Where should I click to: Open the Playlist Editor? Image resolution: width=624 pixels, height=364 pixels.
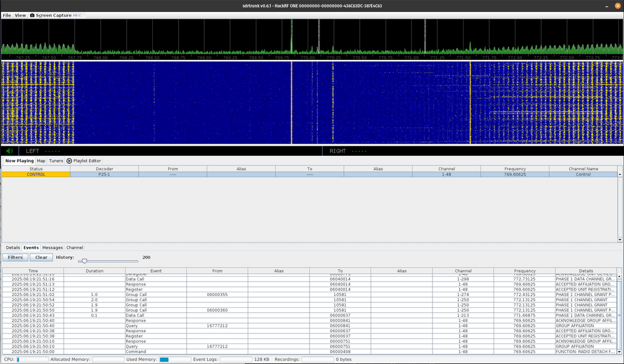point(84,161)
